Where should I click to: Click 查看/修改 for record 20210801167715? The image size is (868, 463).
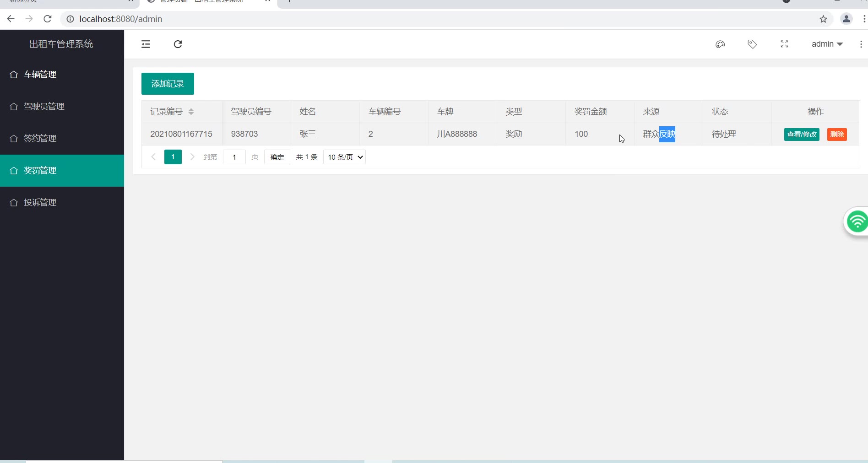pyautogui.click(x=802, y=135)
